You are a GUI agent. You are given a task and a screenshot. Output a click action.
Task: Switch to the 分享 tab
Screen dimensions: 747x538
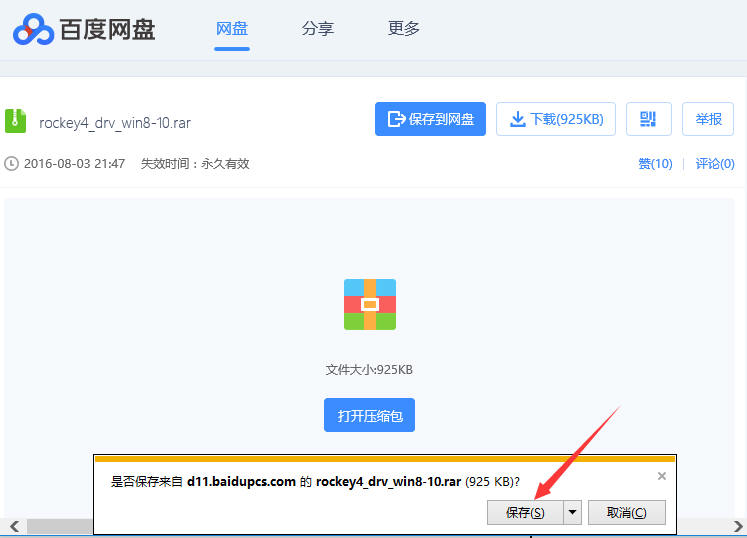pos(318,29)
